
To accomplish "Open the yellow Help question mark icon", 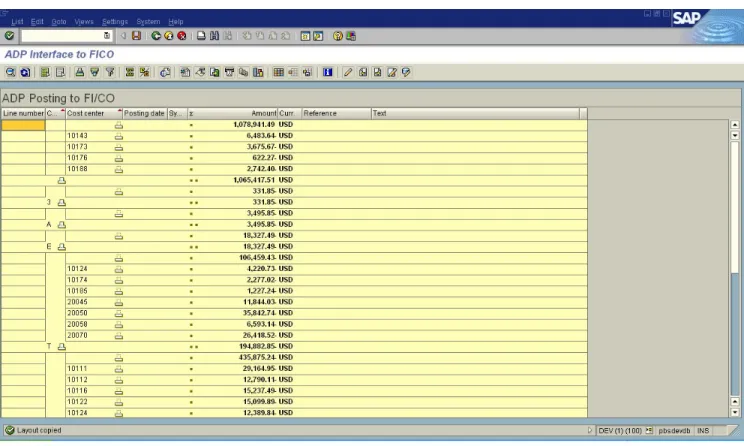I will [x=337, y=36].
